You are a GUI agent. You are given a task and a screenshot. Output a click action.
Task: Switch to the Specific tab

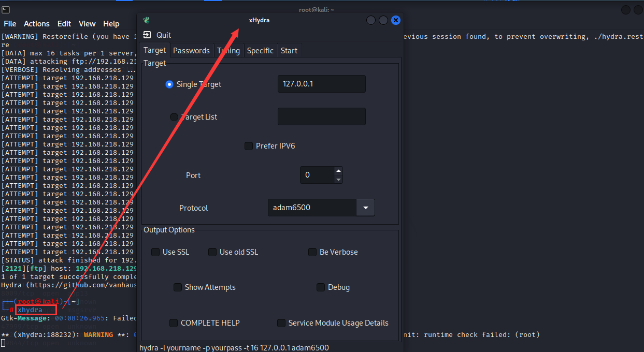260,50
